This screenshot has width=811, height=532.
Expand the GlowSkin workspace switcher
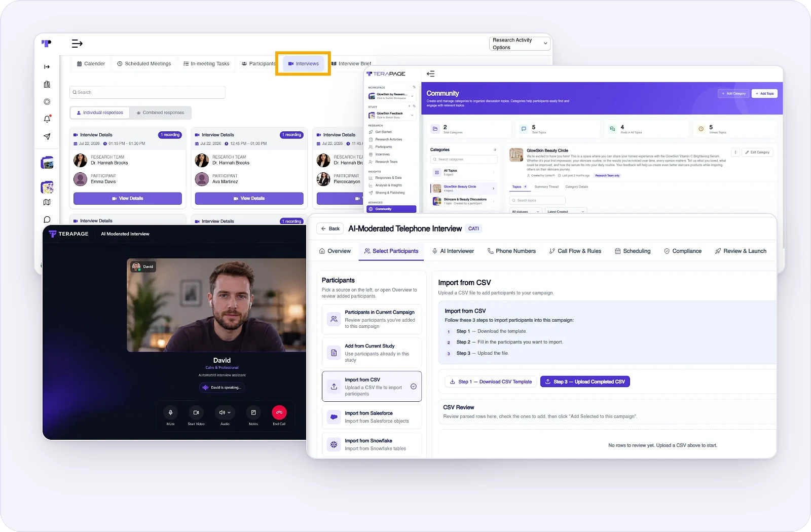pos(392,96)
